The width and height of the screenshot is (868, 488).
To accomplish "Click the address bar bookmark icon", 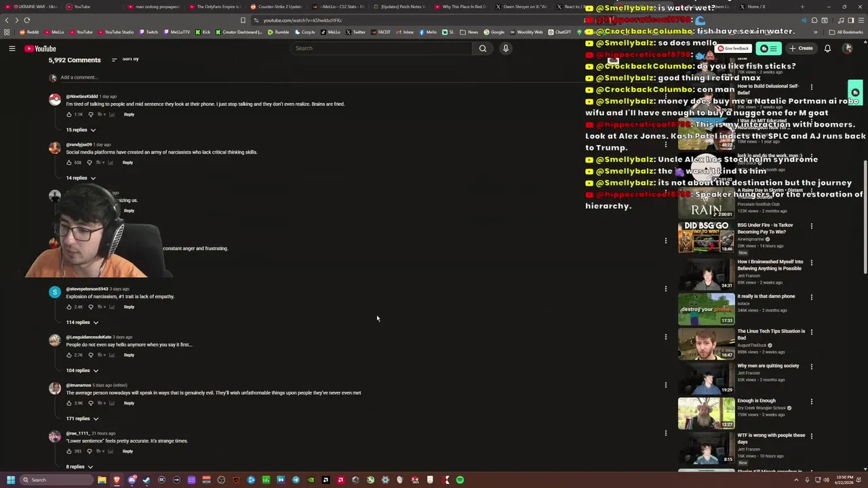I will (x=243, y=20).
